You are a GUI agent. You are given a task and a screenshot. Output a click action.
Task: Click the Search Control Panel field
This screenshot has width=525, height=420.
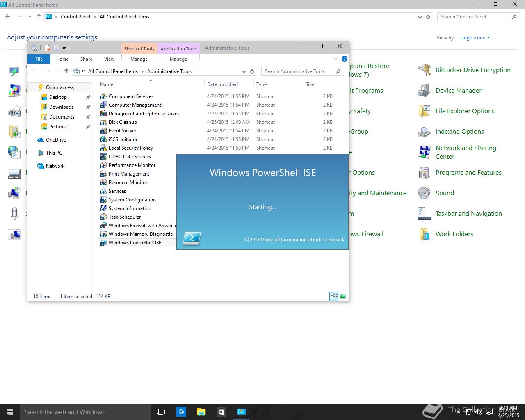tap(478, 17)
